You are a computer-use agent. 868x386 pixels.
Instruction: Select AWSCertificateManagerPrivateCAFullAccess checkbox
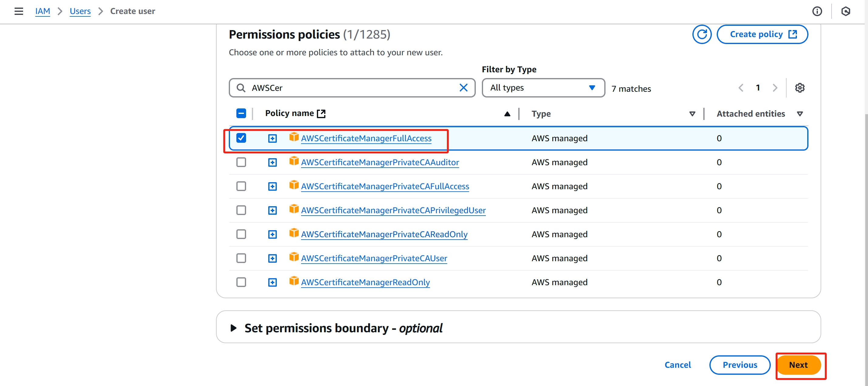point(241,186)
